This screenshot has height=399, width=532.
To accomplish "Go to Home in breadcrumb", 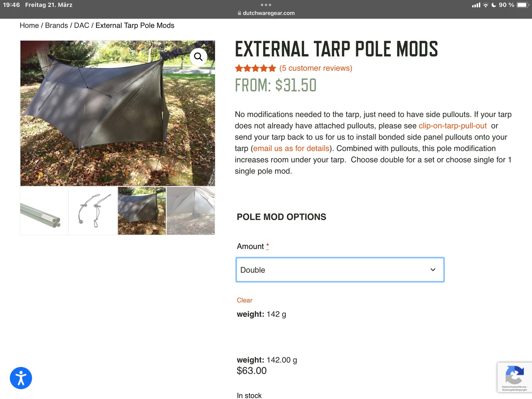I will (x=29, y=25).
